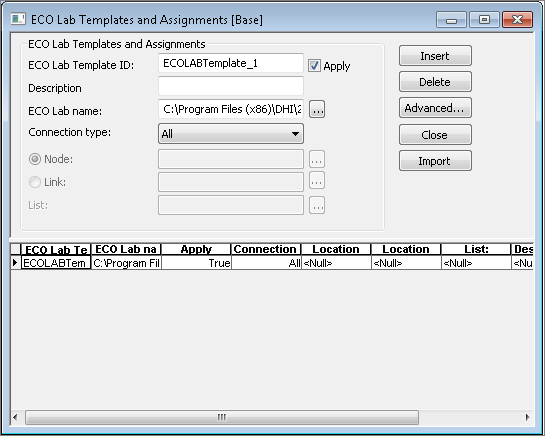Click the Node input field
545x436 pixels.
(231, 159)
